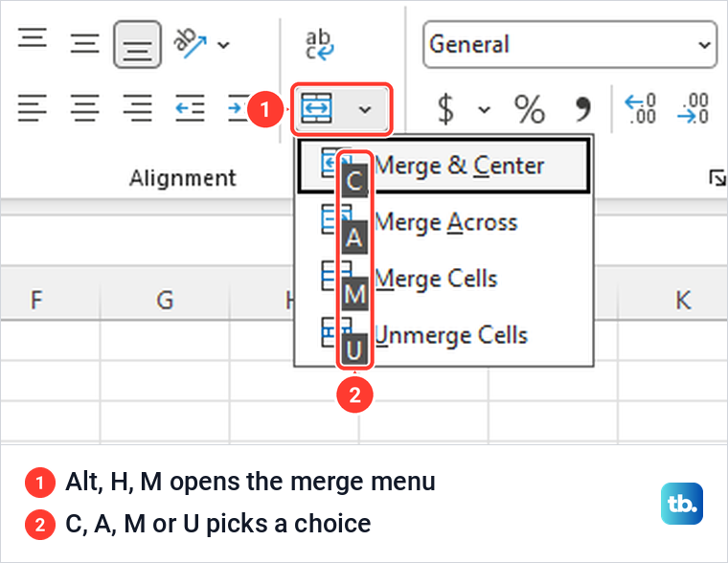Apply Percent Style
Viewport: 728px width, 563px height.
tap(530, 109)
